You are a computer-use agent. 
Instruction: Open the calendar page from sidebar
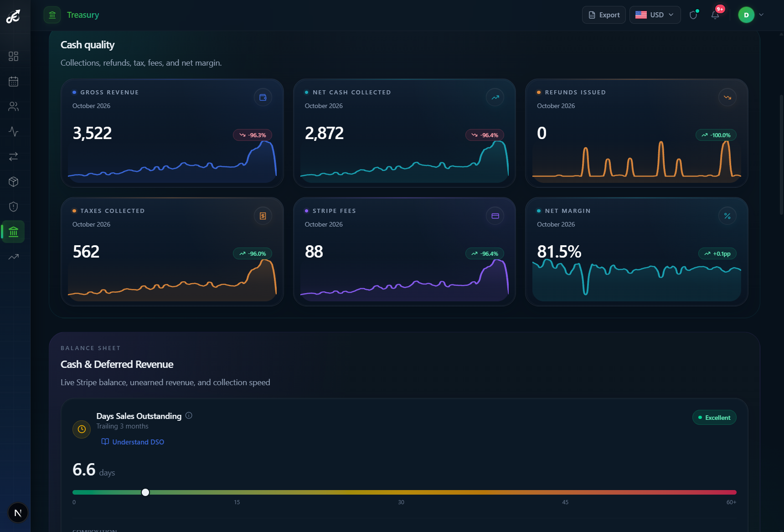pyautogui.click(x=14, y=81)
